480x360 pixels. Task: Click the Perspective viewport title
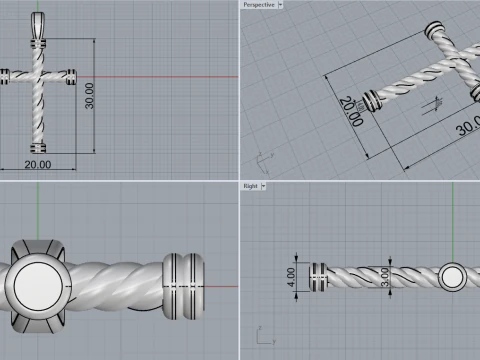pyautogui.click(x=259, y=5)
